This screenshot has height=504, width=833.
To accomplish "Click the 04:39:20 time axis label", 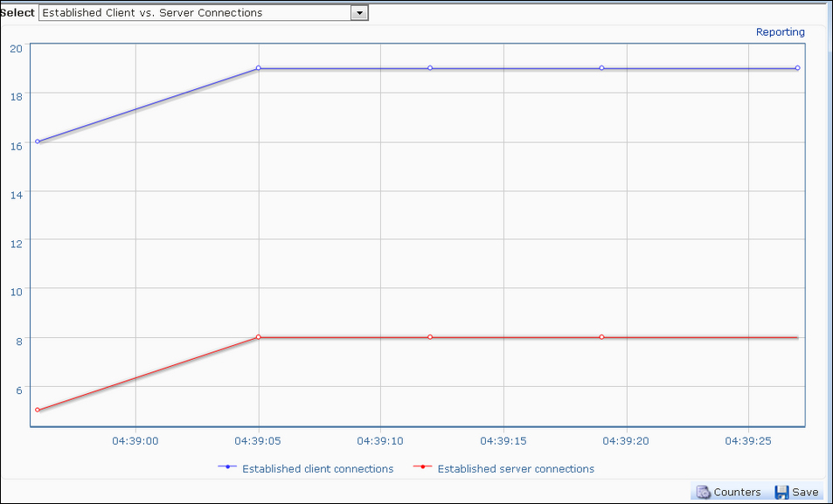I will point(626,441).
